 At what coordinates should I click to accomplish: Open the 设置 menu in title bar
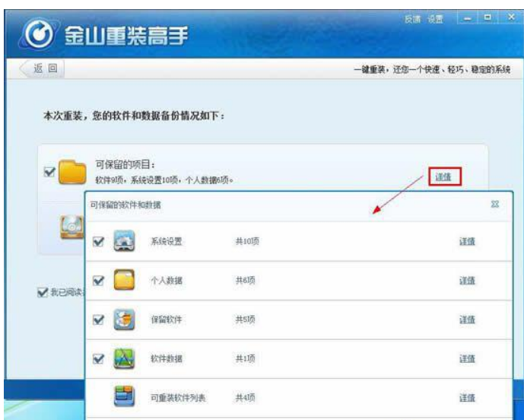click(x=434, y=17)
